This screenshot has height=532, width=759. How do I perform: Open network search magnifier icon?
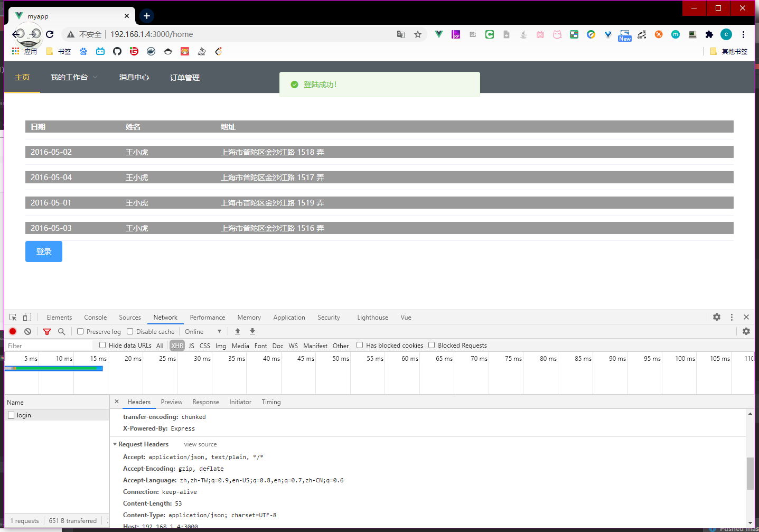(61, 332)
